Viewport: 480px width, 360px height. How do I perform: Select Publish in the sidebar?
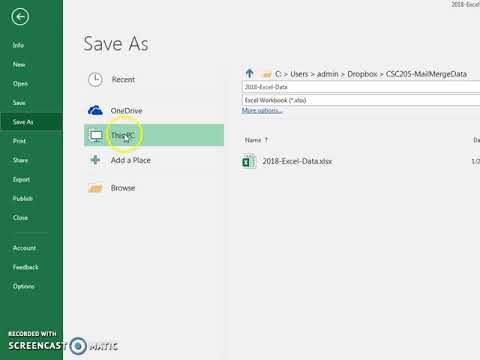[23, 199]
